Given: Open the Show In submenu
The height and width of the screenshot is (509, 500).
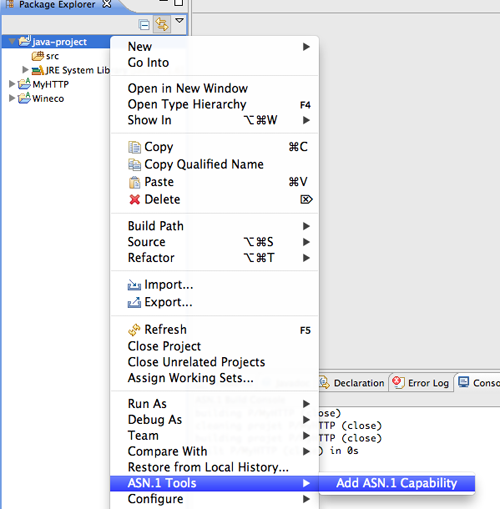Looking at the screenshot, I should [x=214, y=120].
